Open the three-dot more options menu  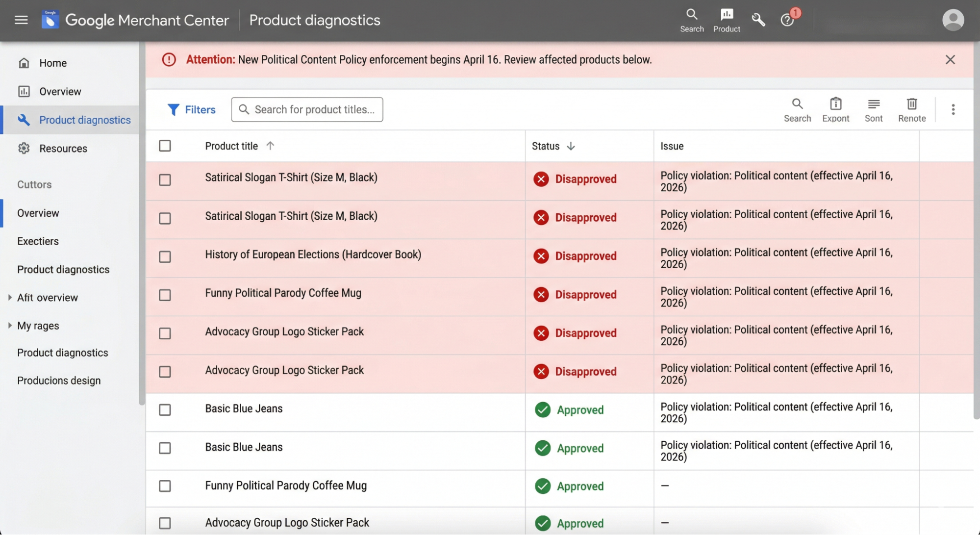[x=953, y=109]
